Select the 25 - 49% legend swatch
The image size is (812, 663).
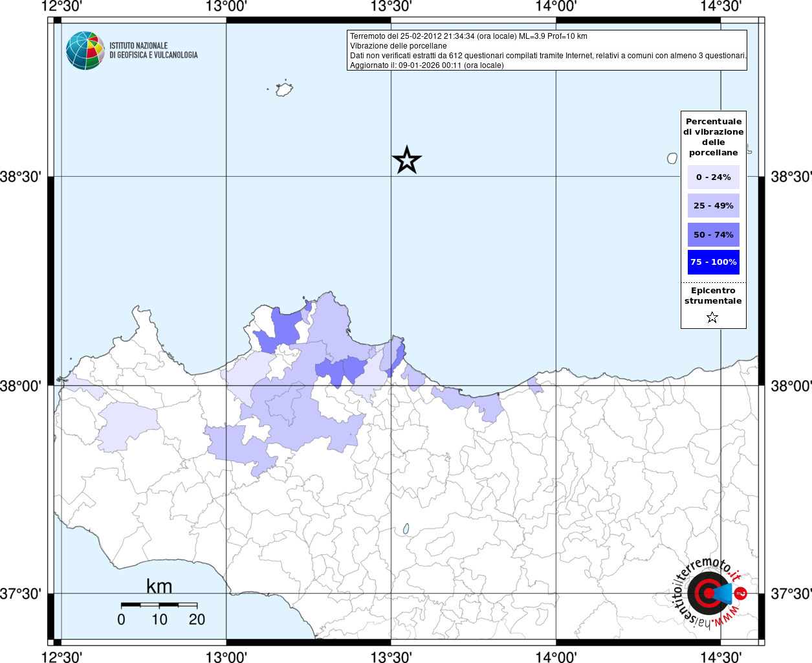713,206
